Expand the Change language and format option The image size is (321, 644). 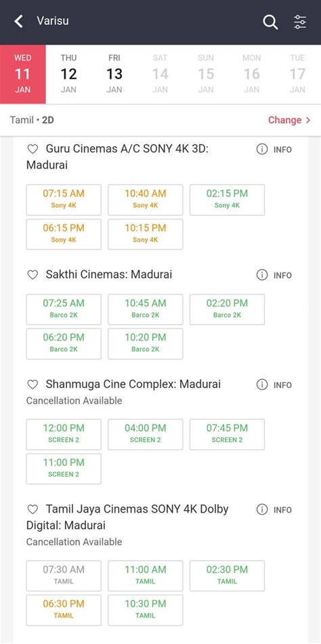[x=289, y=120]
